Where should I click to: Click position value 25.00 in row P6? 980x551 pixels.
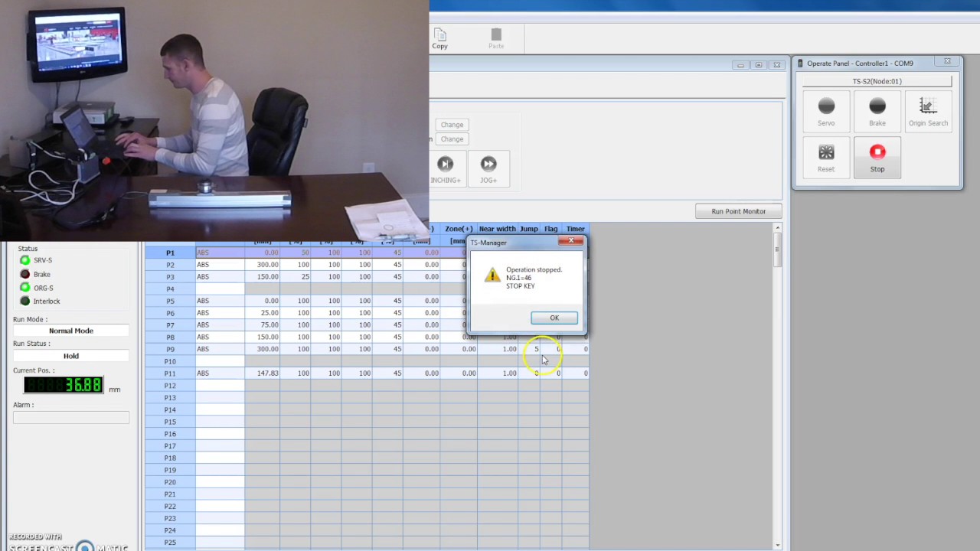(263, 313)
